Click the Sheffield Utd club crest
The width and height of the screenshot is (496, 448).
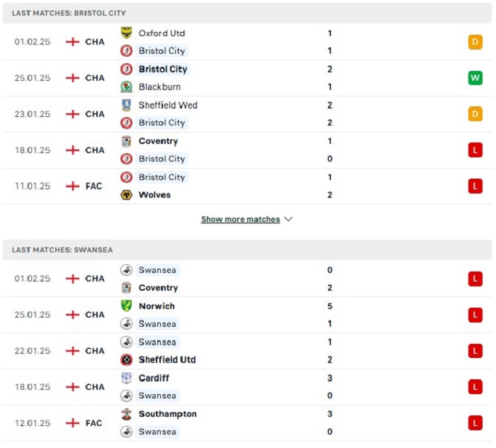pos(127,359)
